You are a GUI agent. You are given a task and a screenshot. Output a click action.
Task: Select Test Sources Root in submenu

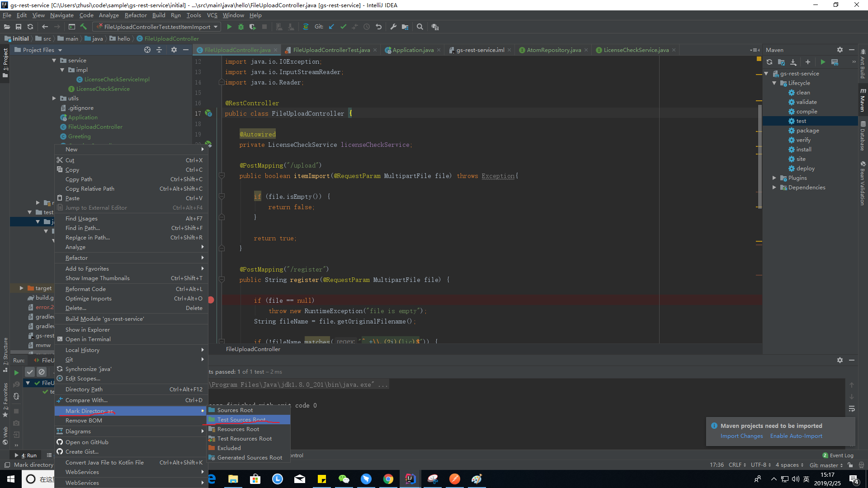click(x=248, y=420)
